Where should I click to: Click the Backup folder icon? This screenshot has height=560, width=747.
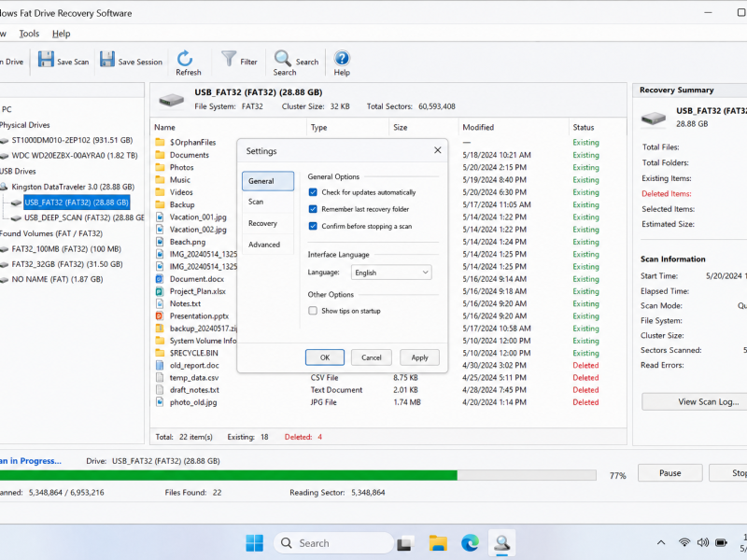(x=160, y=204)
